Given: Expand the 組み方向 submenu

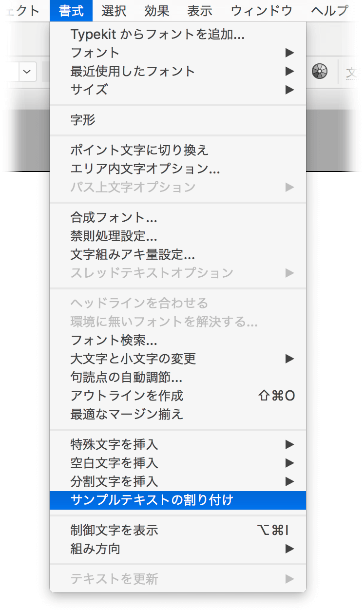Looking at the screenshot, I should pyautogui.click(x=178, y=549).
